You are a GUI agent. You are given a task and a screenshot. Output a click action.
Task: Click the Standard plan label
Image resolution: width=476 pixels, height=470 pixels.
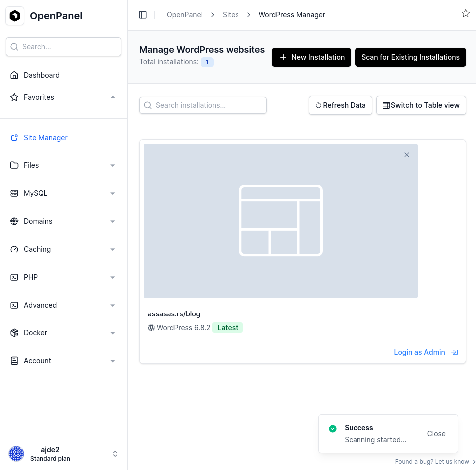pyautogui.click(x=50, y=458)
